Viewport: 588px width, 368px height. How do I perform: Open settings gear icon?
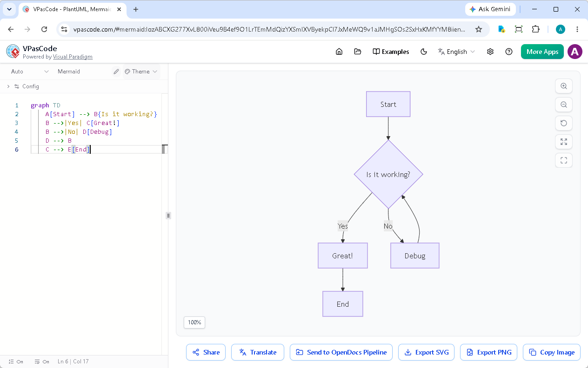[490, 52]
